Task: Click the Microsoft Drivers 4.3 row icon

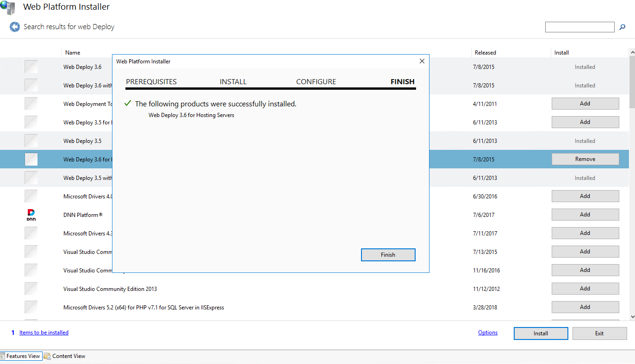Action: 31,233
